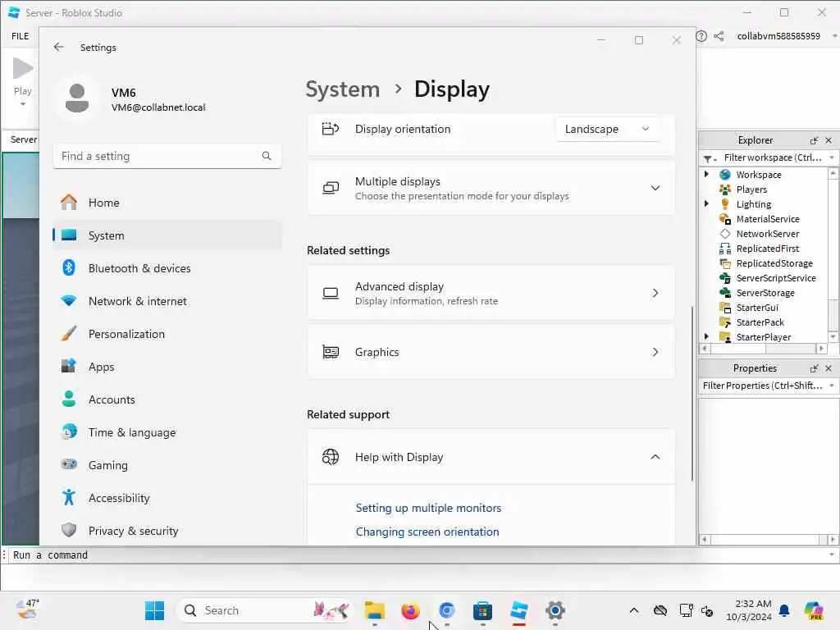840x630 pixels.
Task: Open the Windows Start menu
Action: (155, 610)
